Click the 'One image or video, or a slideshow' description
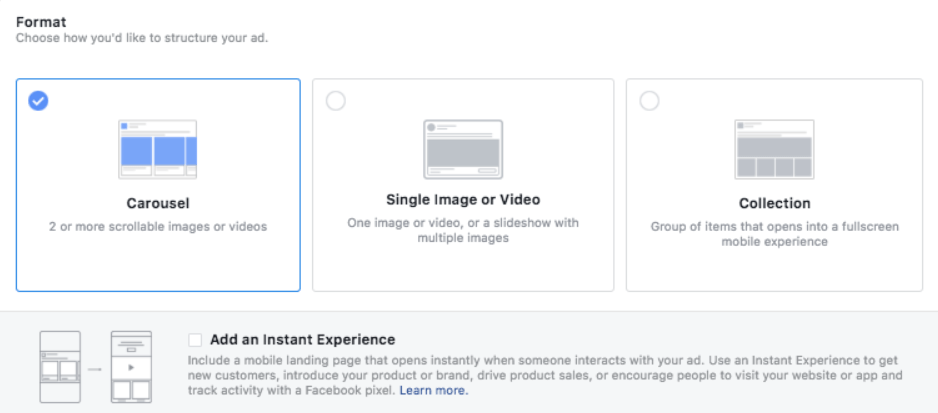The image size is (938, 413). click(463, 230)
